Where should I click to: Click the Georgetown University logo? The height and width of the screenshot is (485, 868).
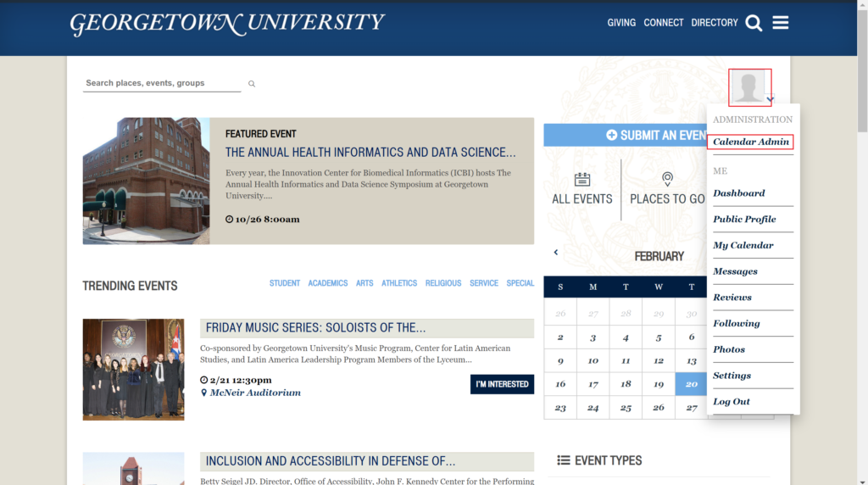click(x=226, y=23)
